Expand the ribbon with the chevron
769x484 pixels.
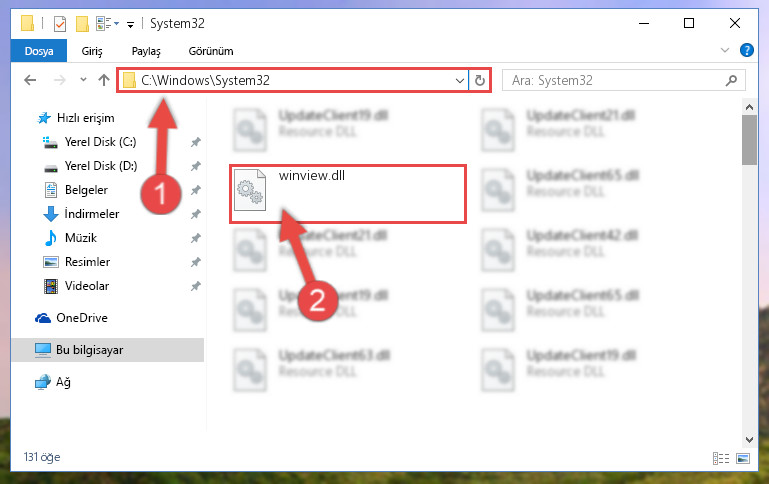coord(725,50)
